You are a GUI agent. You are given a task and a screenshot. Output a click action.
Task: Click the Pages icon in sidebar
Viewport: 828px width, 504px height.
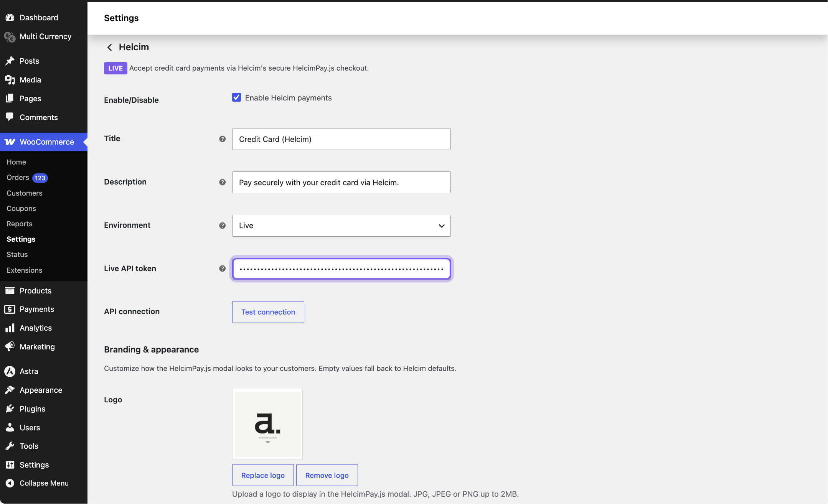click(10, 99)
